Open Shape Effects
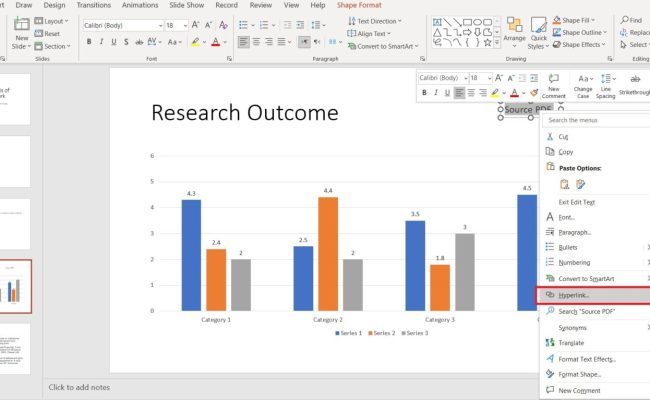Image resolution: width=650 pixels, height=400 pixels. (x=579, y=44)
